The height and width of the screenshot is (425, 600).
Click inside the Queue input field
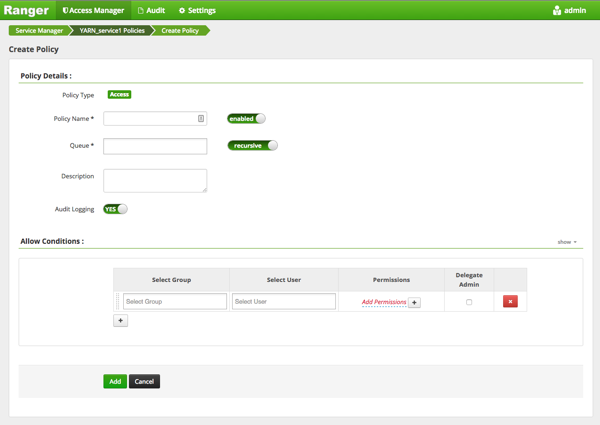click(x=155, y=146)
